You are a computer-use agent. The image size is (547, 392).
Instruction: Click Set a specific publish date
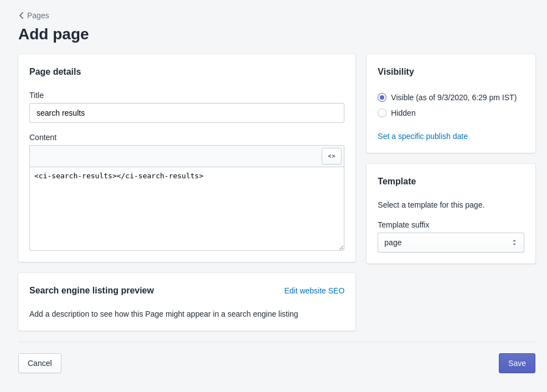point(422,136)
